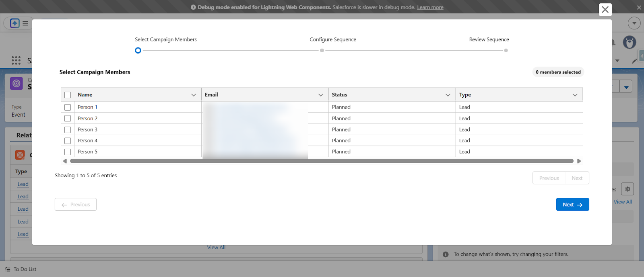644x277 pixels.
Task: Select the Person 1 checkbox
Action: [x=68, y=107]
